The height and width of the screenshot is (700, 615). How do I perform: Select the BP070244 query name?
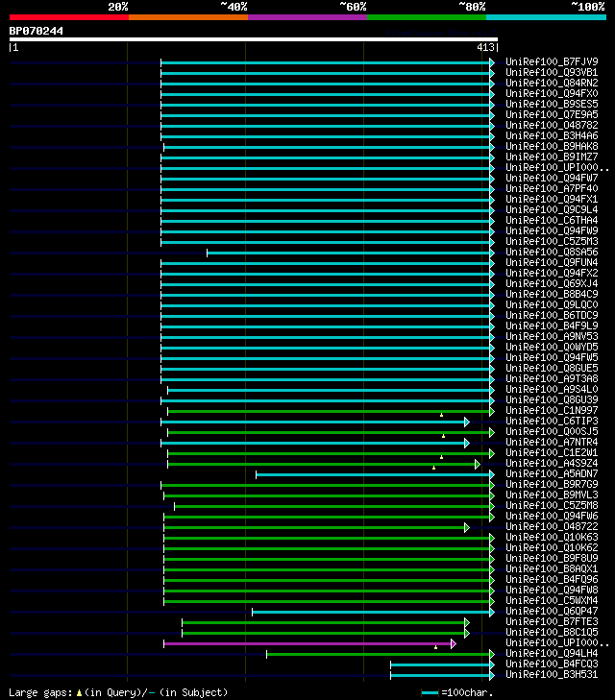37,31
